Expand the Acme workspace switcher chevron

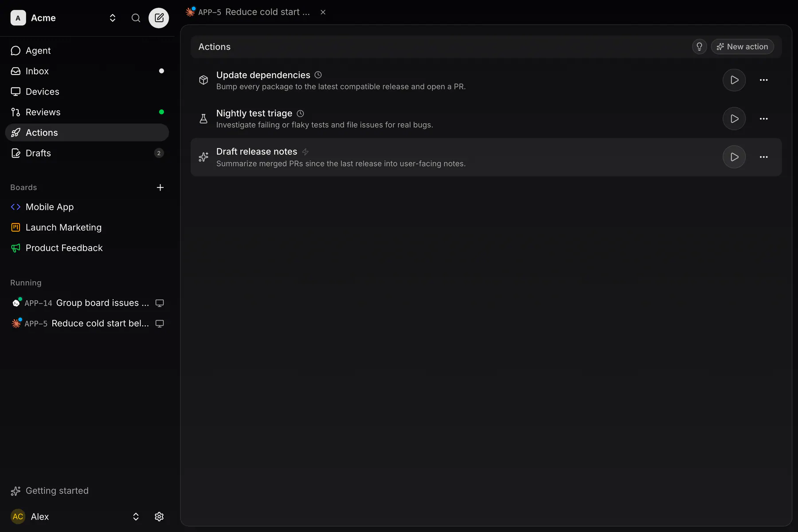click(x=113, y=18)
